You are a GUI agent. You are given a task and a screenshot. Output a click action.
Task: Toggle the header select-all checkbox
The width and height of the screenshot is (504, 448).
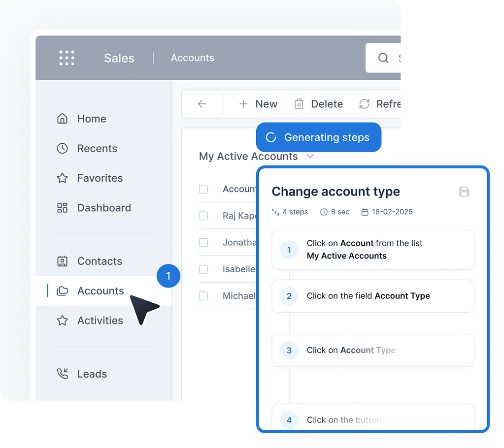pyautogui.click(x=203, y=189)
